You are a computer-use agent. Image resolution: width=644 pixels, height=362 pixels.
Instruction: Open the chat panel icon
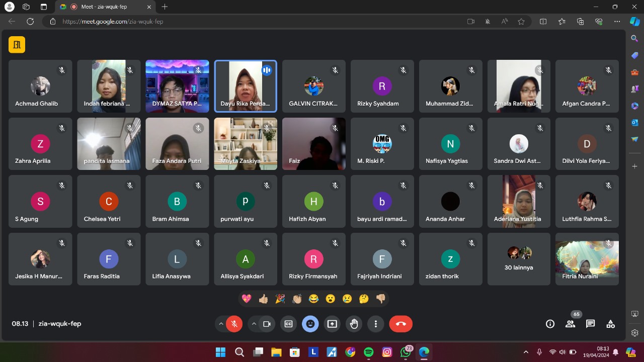coord(590,324)
